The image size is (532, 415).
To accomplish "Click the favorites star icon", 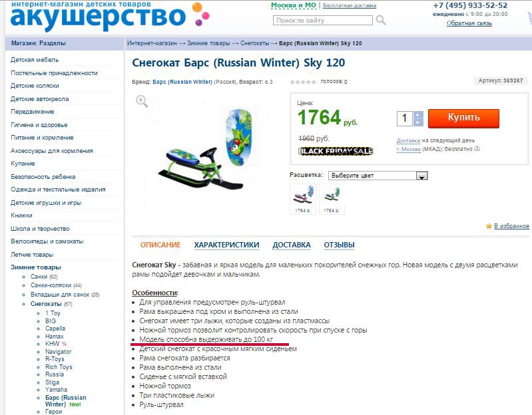I will click(489, 226).
